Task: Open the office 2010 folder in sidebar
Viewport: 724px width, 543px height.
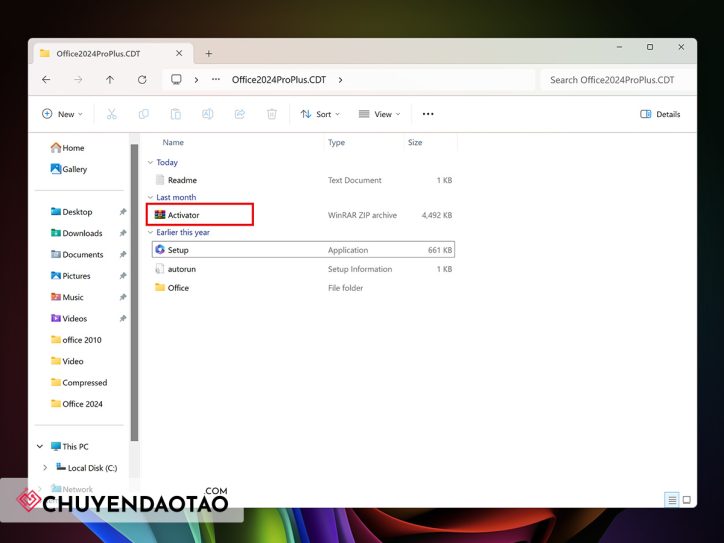Action: 76,340
